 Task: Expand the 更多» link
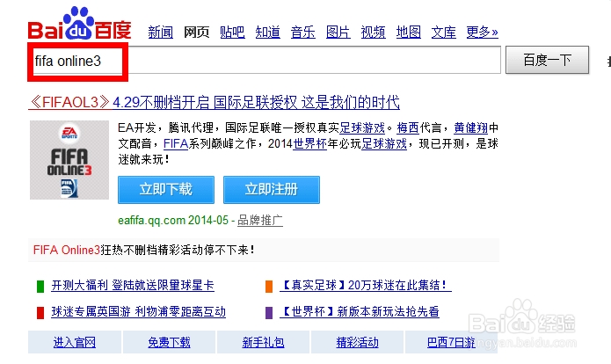pos(483,32)
